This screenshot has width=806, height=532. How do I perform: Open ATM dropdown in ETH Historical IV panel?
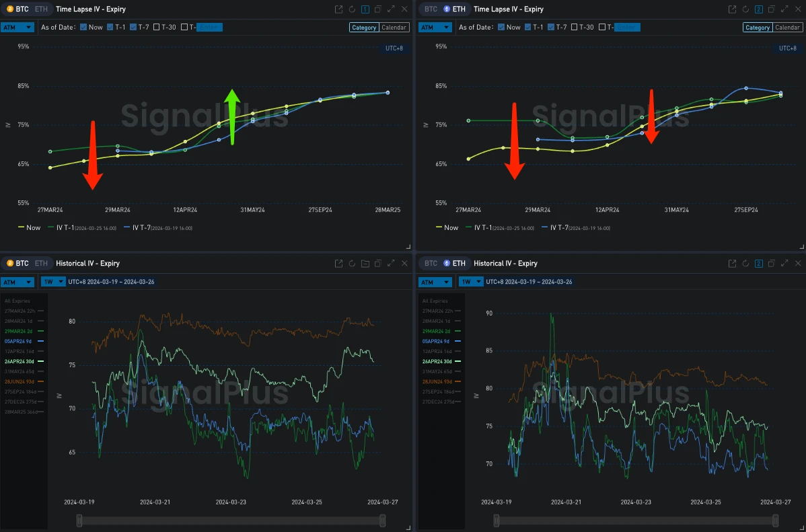[x=435, y=282]
